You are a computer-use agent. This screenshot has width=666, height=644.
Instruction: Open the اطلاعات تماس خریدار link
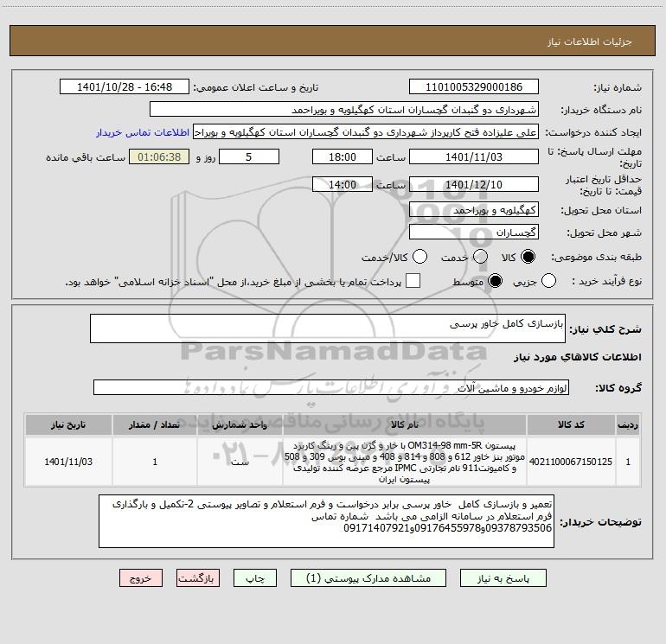click(x=143, y=132)
